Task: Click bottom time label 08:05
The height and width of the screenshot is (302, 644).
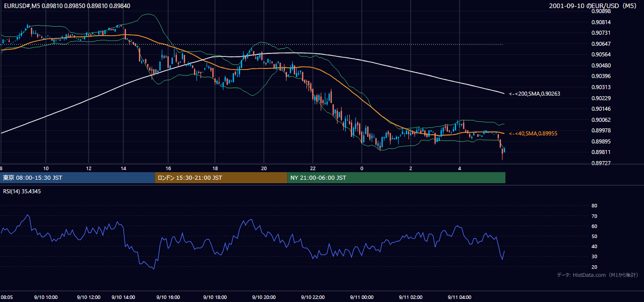Action: (7, 297)
